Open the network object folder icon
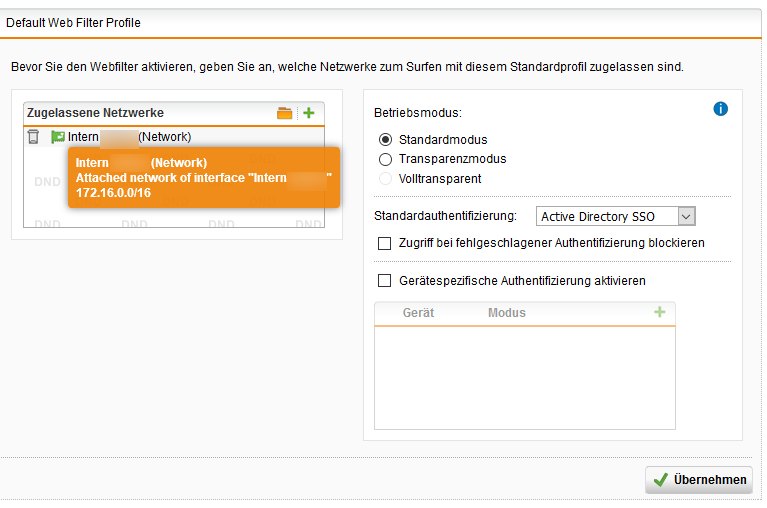Viewport: 767px width, 508px height. pyautogui.click(x=285, y=113)
